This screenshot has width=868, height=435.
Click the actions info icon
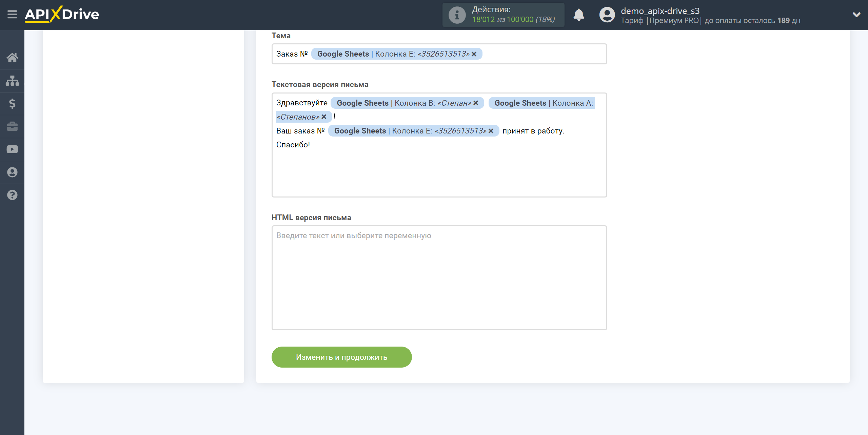(457, 15)
